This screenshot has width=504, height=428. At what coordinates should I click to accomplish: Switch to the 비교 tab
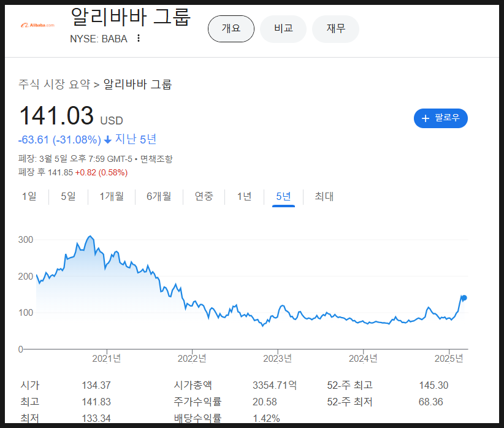pyautogui.click(x=283, y=29)
